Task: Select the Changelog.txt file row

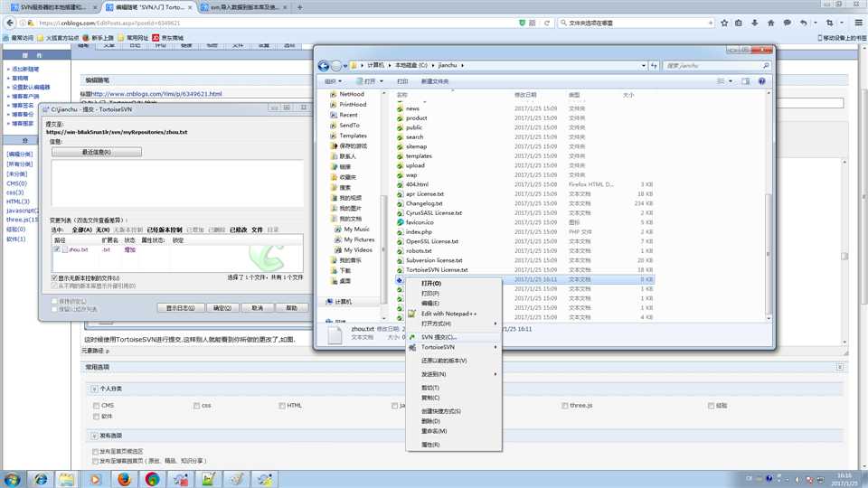Action: click(x=524, y=203)
